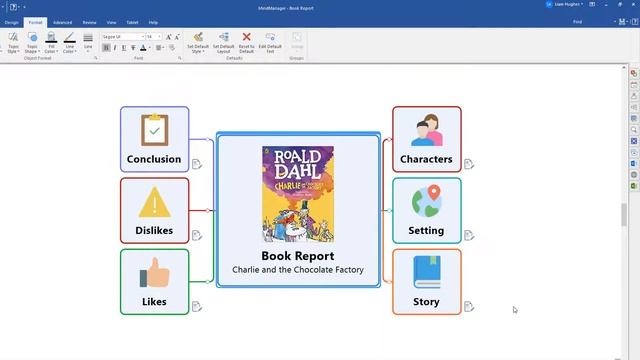This screenshot has width=640, height=360.
Task: Open the Help tab
Action: click(153, 22)
